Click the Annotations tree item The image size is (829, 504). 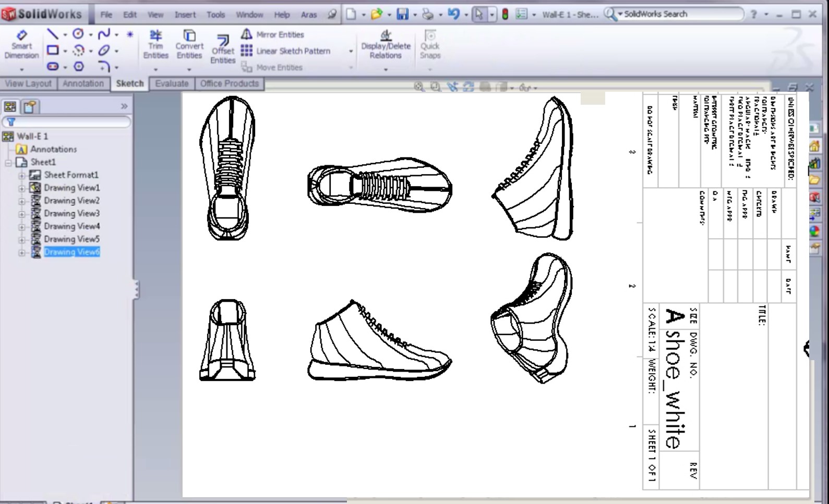53,149
